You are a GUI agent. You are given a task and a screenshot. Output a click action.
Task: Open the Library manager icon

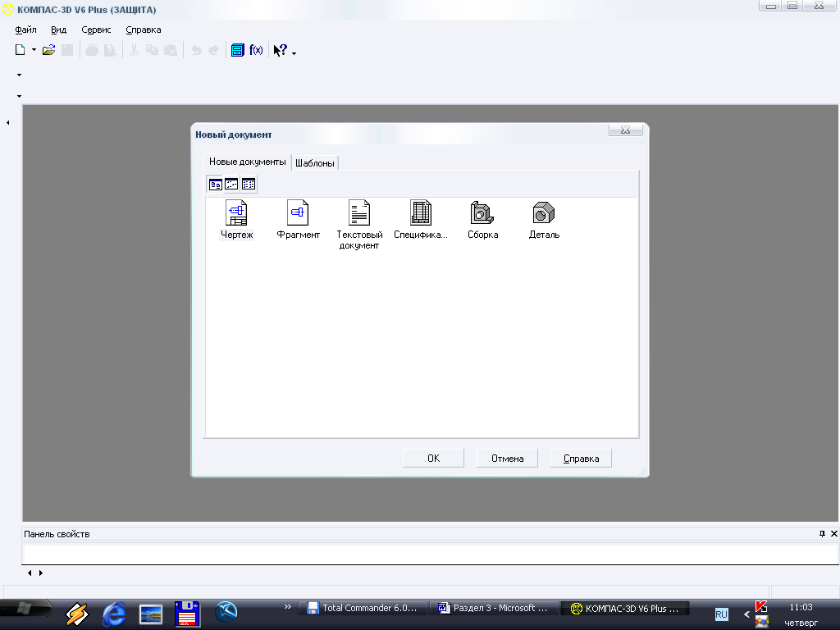238,50
